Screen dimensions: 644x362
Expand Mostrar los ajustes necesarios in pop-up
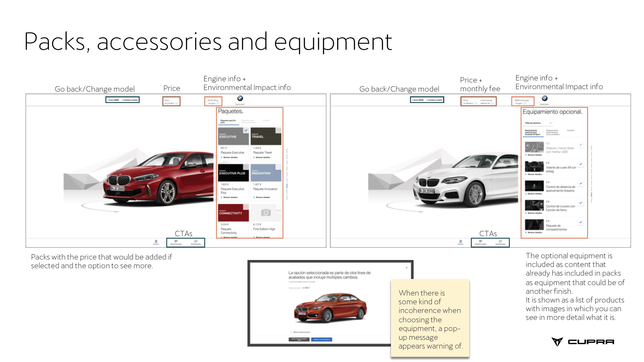300,332
